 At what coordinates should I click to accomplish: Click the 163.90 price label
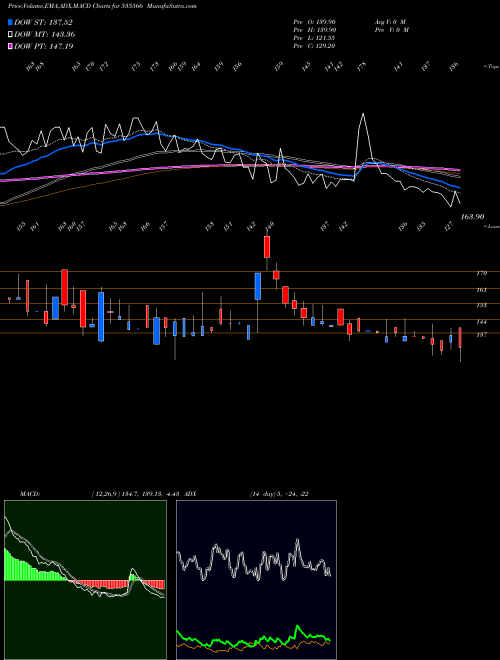(472, 217)
